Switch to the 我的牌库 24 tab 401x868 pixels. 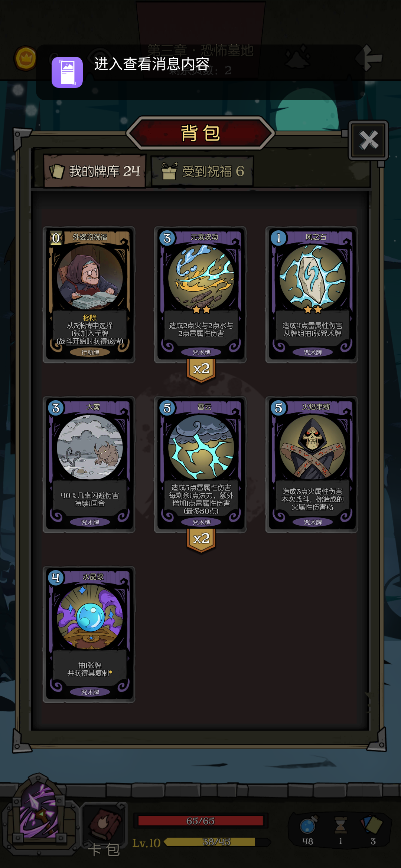point(95,171)
